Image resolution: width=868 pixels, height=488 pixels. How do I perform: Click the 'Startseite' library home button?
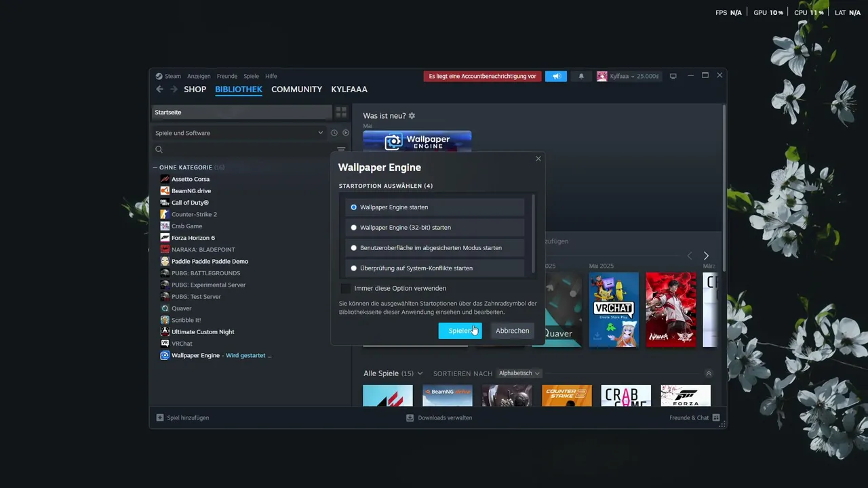pos(241,112)
